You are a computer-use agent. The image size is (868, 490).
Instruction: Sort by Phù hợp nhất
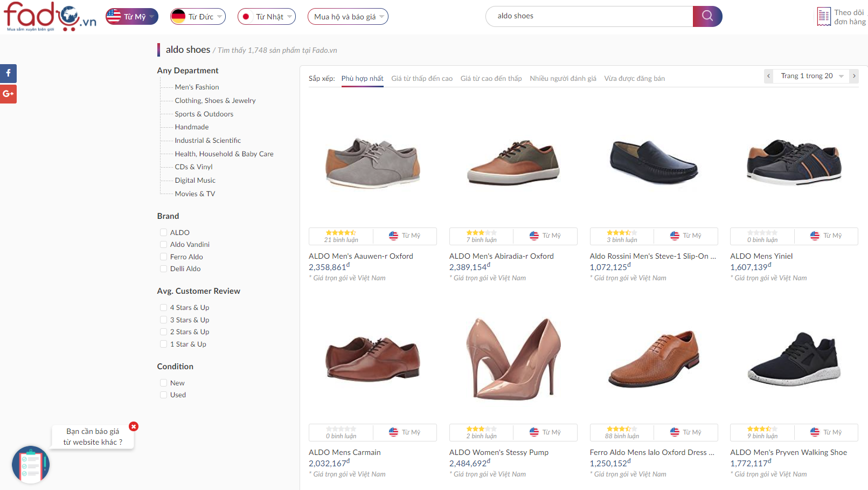point(362,79)
